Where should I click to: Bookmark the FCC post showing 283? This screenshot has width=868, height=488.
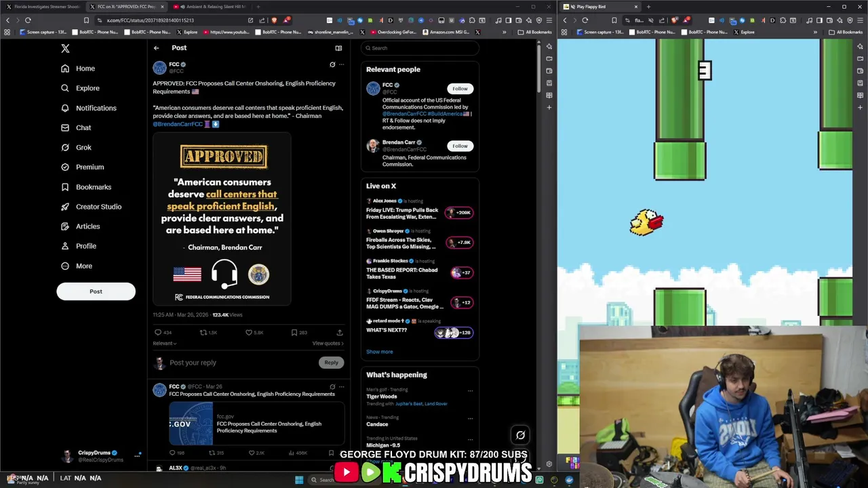(294, 333)
